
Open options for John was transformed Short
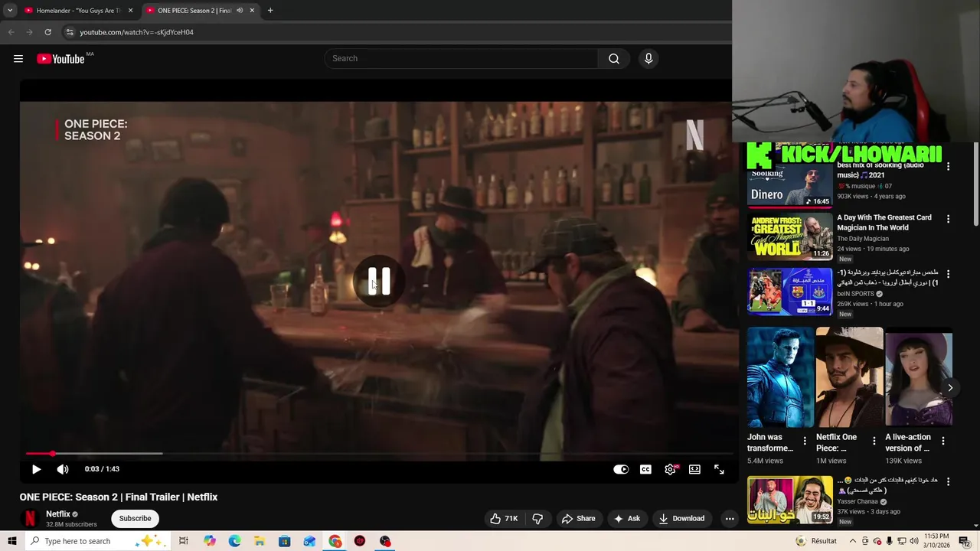tap(805, 441)
